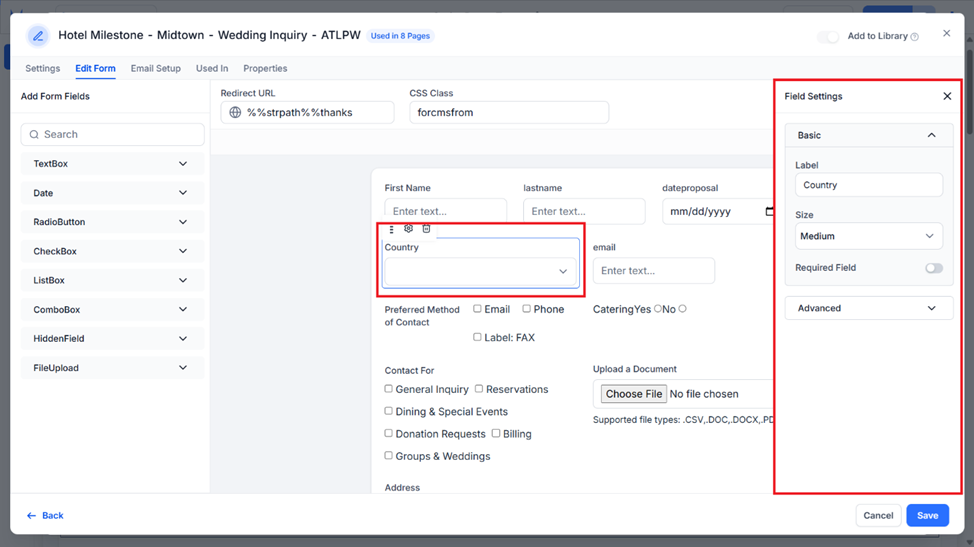Viewport: 974px width, 547px height.
Task: Select the Catering Yes radio button
Action: tap(657, 309)
